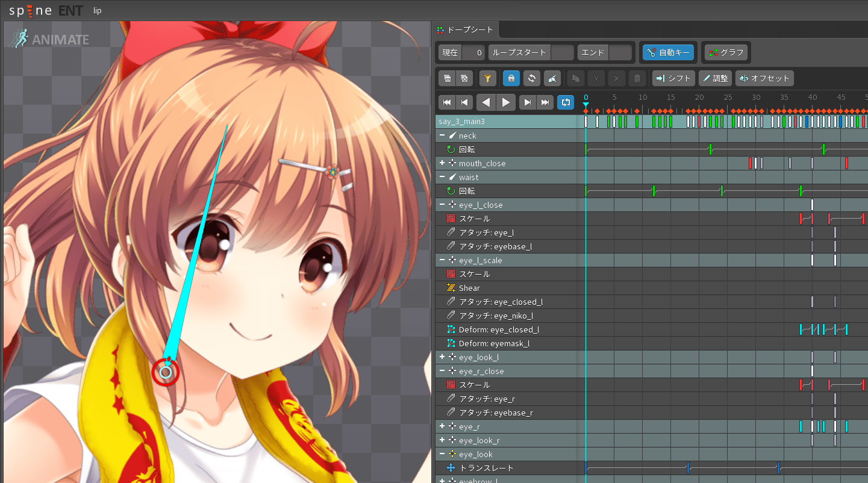Collapse the waist bone row
868x483 pixels.
(x=442, y=177)
